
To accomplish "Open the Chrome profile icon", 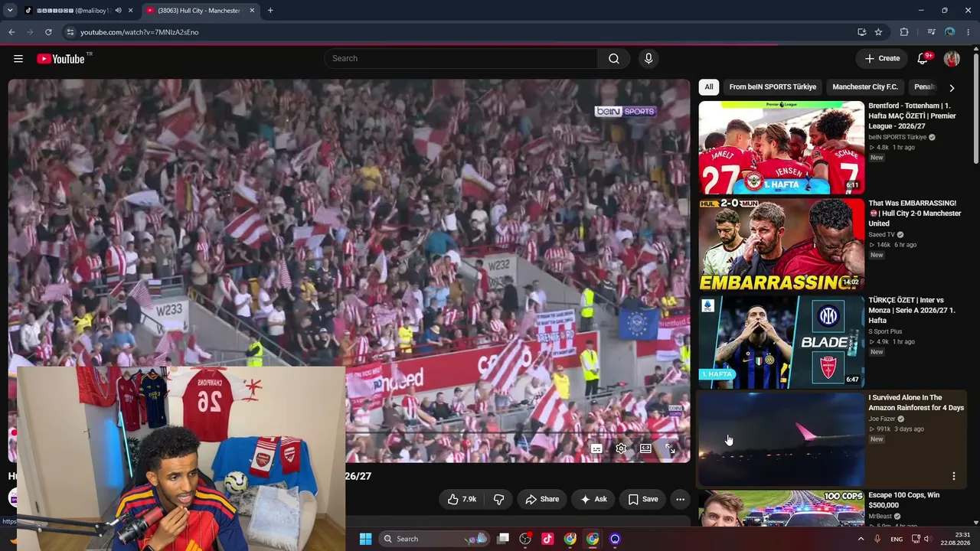I will pos(950,32).
